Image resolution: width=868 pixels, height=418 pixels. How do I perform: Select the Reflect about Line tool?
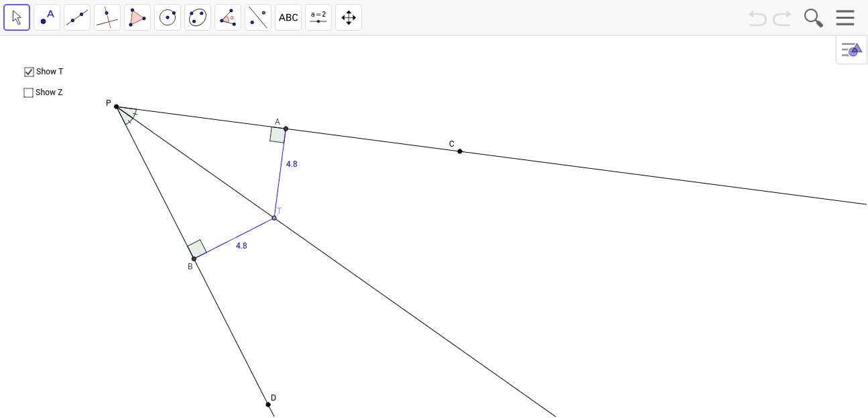click(x=258, y=17)
